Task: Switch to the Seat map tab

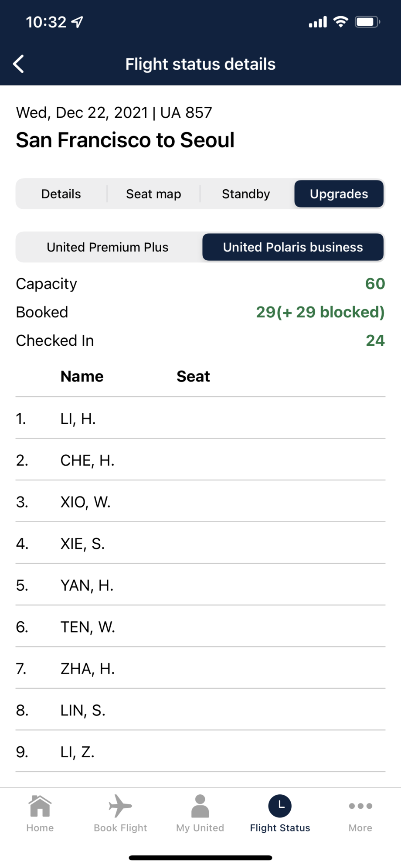Action: pos(153,194)
